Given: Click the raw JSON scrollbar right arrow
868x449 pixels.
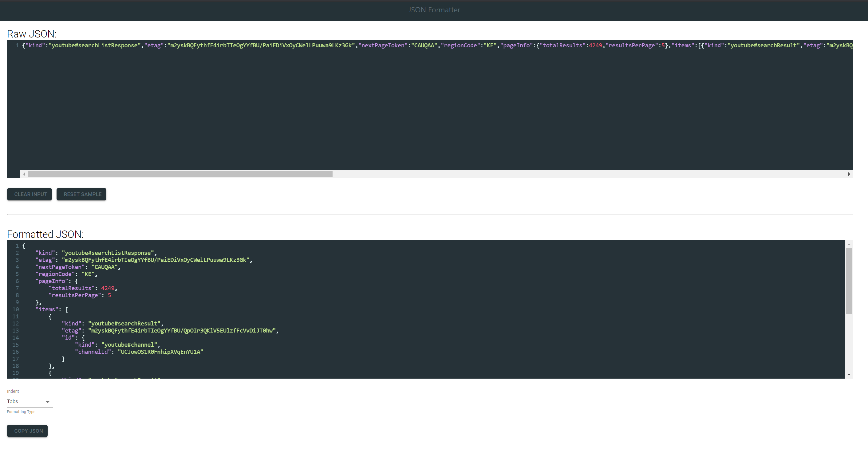Looking at the screenshot, I should tap(849, 174).
